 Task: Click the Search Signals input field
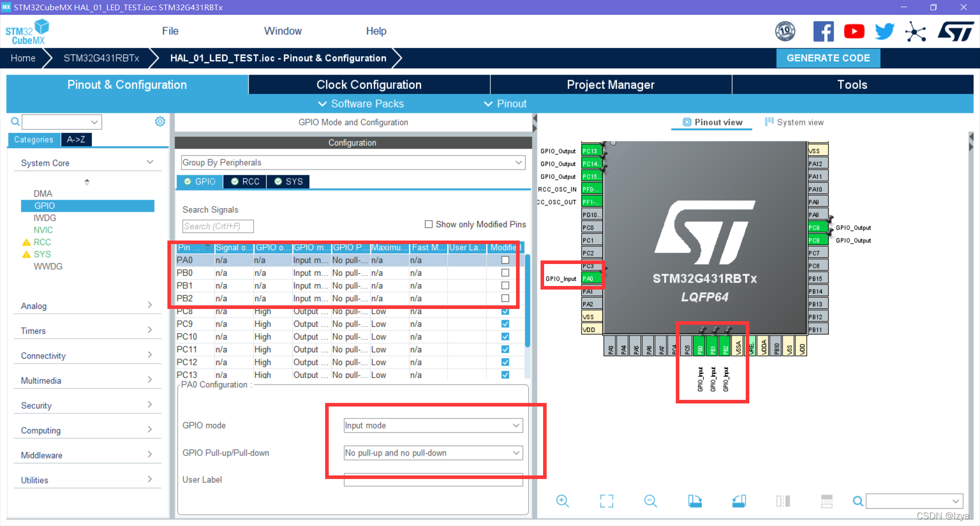(x=218, y=226)
